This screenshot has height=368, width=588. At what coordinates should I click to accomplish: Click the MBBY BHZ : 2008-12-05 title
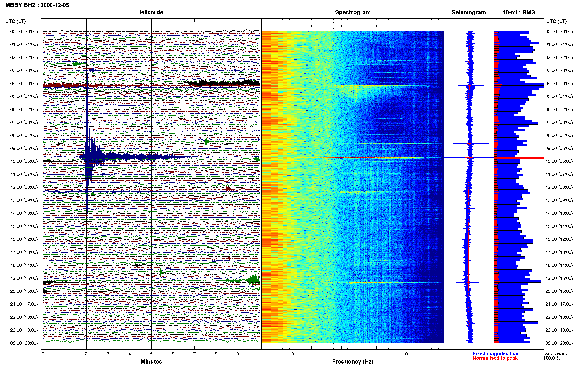[x=37, y=5]
